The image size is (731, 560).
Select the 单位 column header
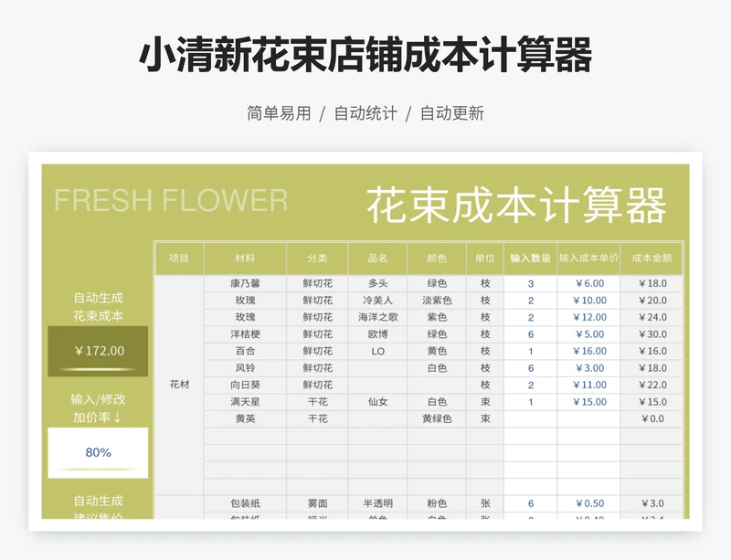pyautogui.click(x=485, y=259)
